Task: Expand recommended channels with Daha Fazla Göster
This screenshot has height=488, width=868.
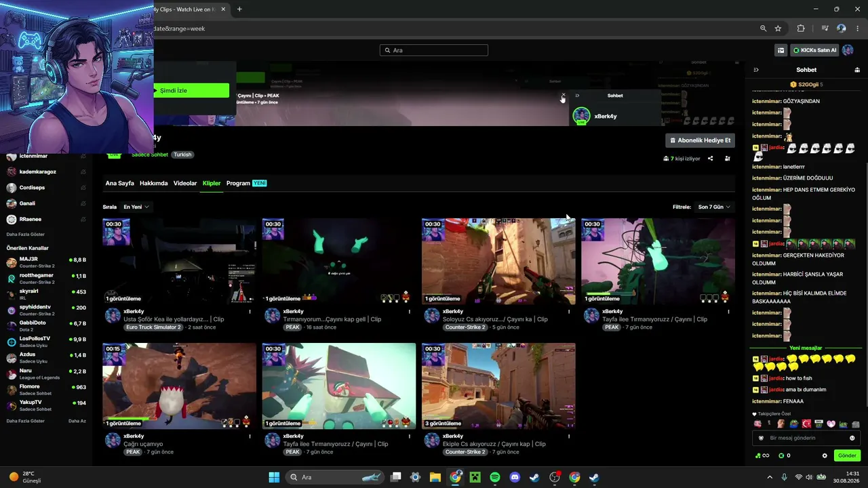Action: coord(26,421)
